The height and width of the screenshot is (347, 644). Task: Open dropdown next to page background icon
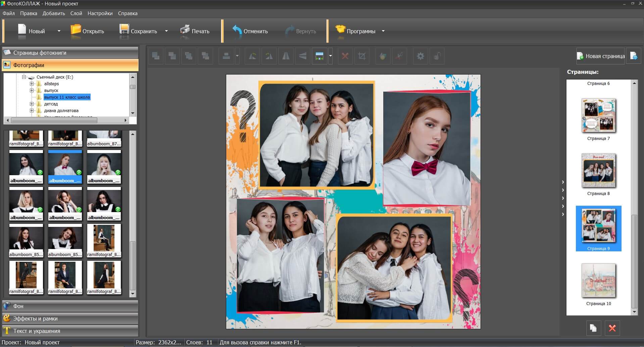[331, 56]
